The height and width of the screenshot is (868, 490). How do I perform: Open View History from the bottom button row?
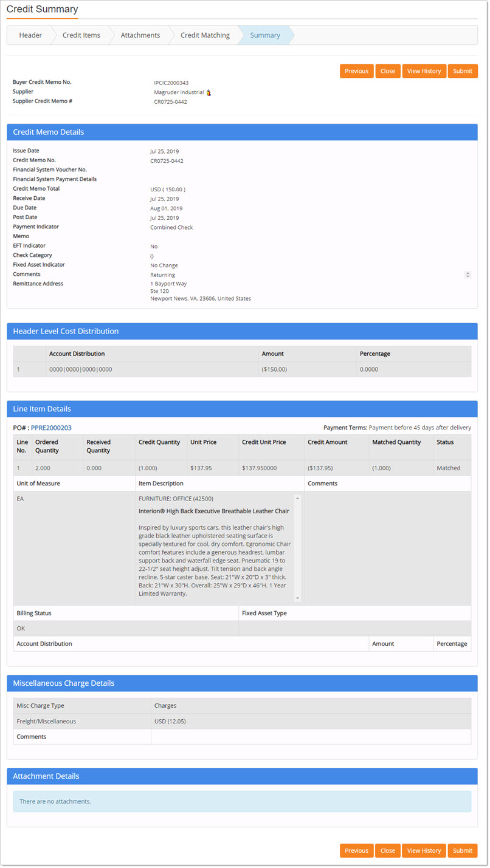click(x=424, y=850)
